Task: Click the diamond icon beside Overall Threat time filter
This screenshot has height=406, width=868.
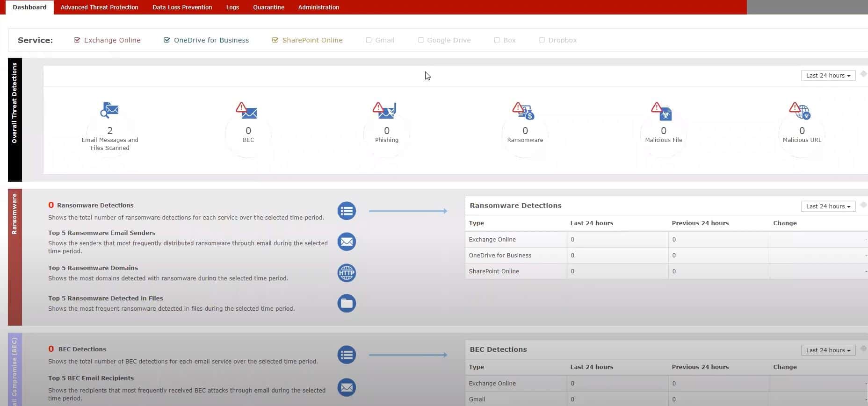Action: 863,74
